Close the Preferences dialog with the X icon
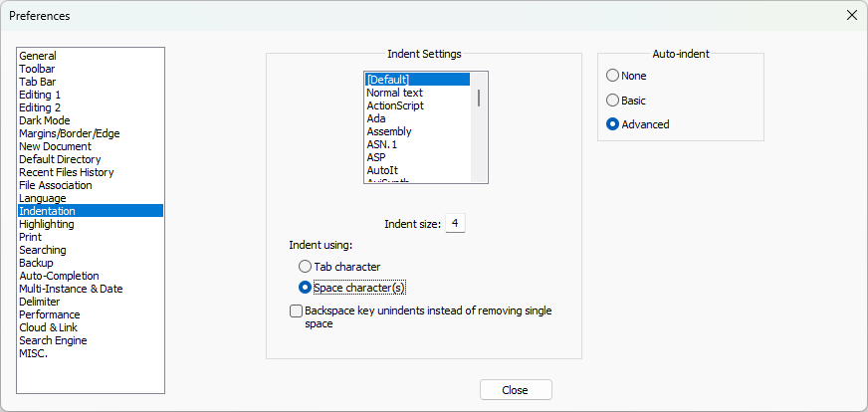The width and height of the screenshot is (868, 412). click(851, 15)
